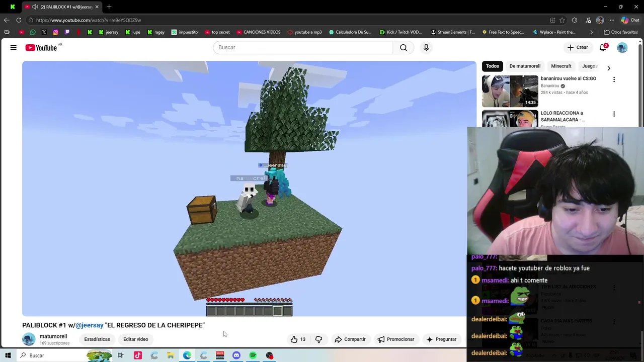Open the '@jeersay' mention in title
The width and height of the screenshot is (644, 362).
[90, 325]
